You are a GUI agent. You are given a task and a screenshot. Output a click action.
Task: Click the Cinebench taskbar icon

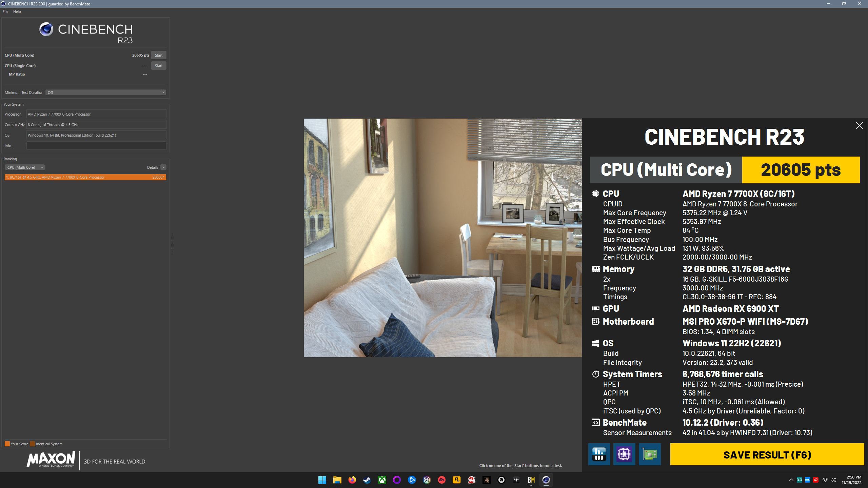[x=546, y=480]
